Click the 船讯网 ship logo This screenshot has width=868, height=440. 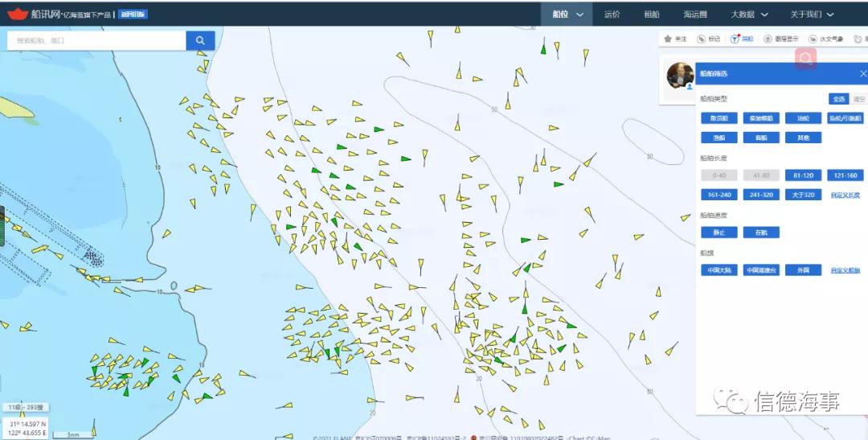(18, 14)
